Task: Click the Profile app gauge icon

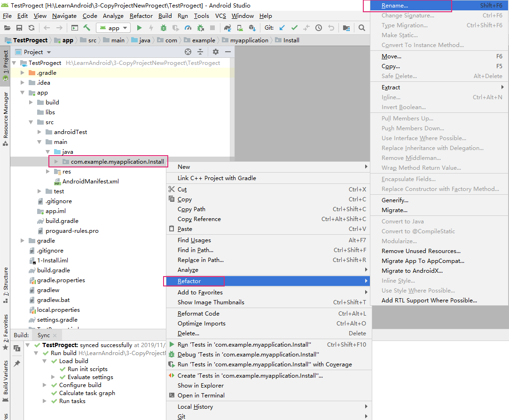Action: [x=188, y=28]
